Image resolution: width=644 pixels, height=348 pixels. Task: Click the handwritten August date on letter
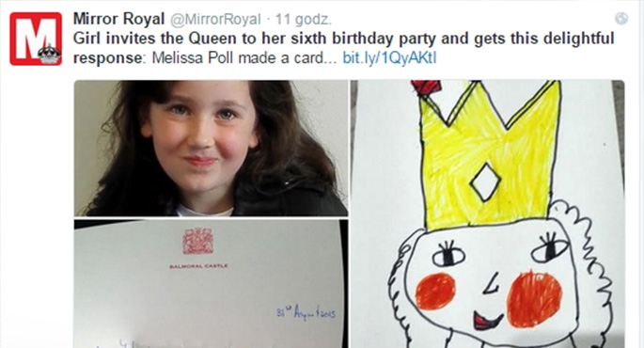tap(306, 313)
